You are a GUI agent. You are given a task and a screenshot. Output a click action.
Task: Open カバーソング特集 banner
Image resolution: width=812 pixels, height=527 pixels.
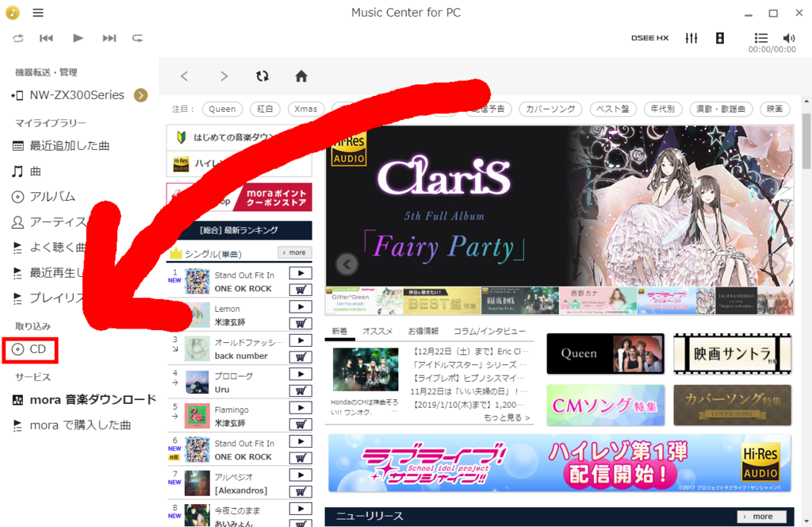(x=732, y=406)
